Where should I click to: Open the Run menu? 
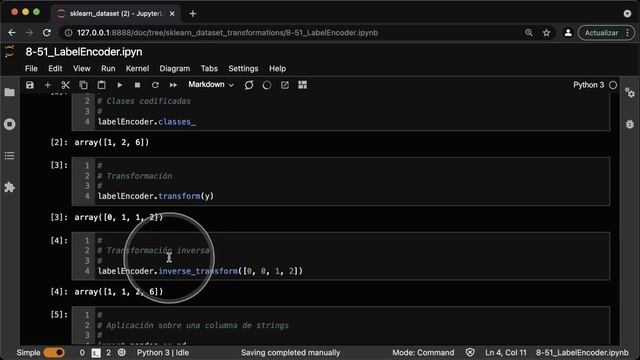pos(108,69)
